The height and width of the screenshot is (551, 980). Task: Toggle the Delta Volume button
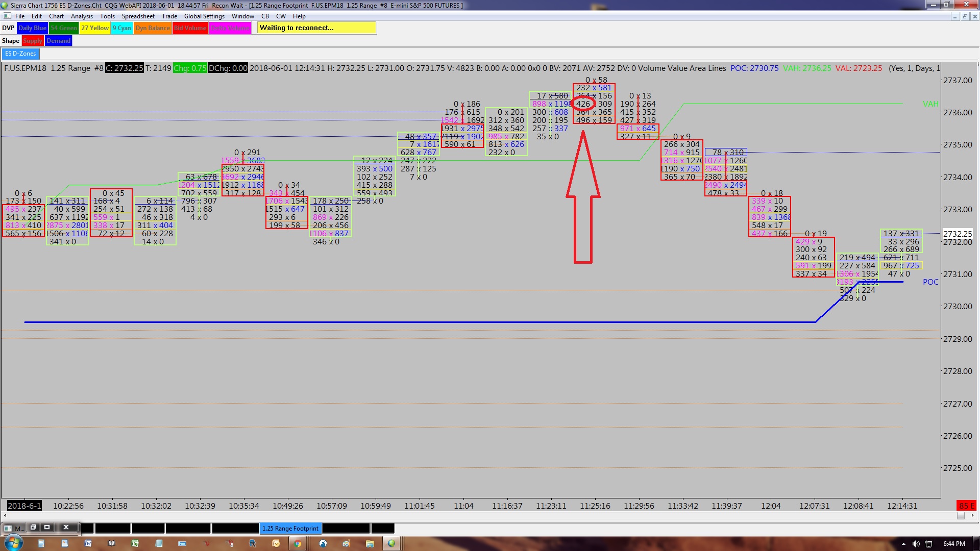(x=230, y=28)
